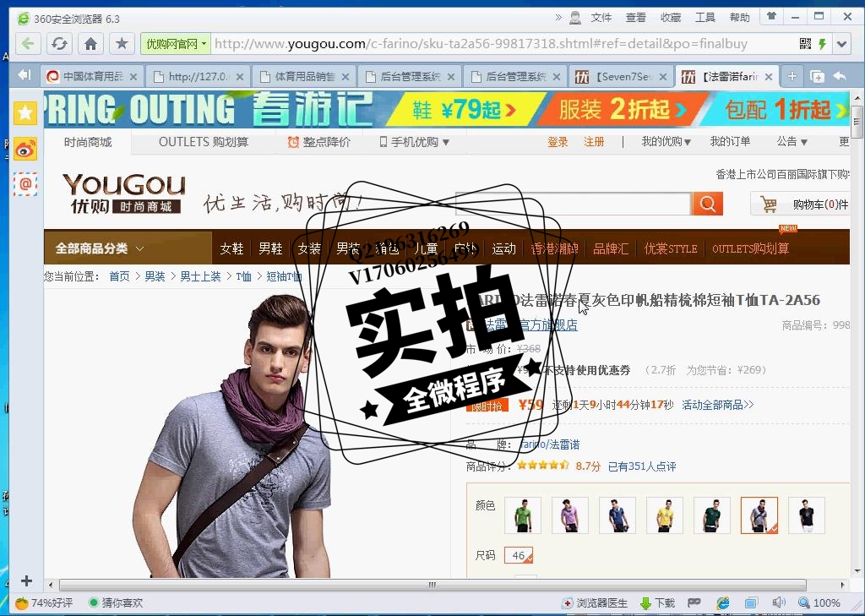Choose the black T-shirt color swatch
This screenshot has height=616, width=865.
pyautogui.click(x=807, y=515)
